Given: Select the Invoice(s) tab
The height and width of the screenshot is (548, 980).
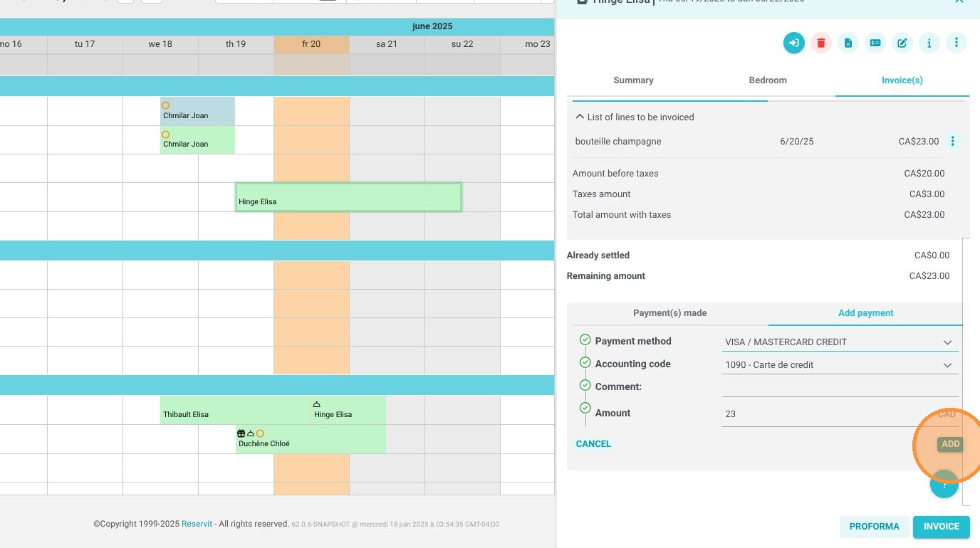Looking at the screenshot, I should pos(902,80).
